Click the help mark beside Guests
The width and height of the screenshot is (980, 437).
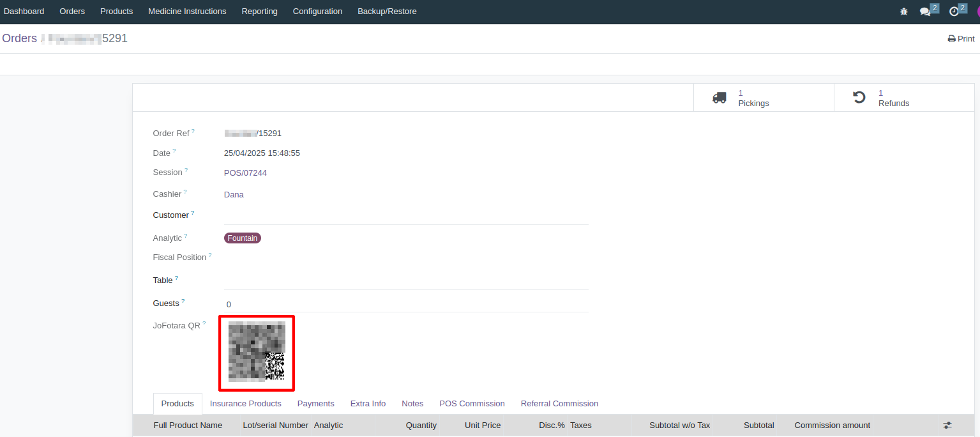183,301
